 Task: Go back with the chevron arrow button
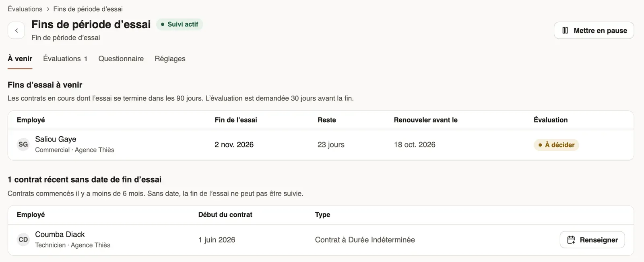click(16, 31)
